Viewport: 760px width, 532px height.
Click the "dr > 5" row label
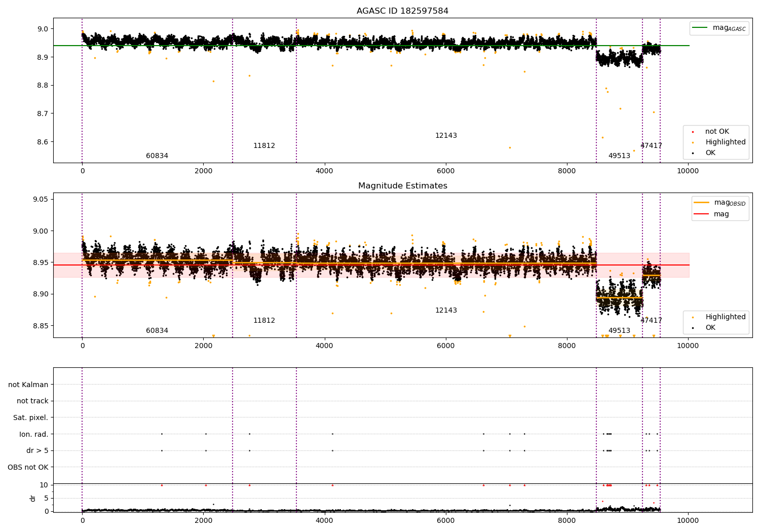(x=37, y=451)
